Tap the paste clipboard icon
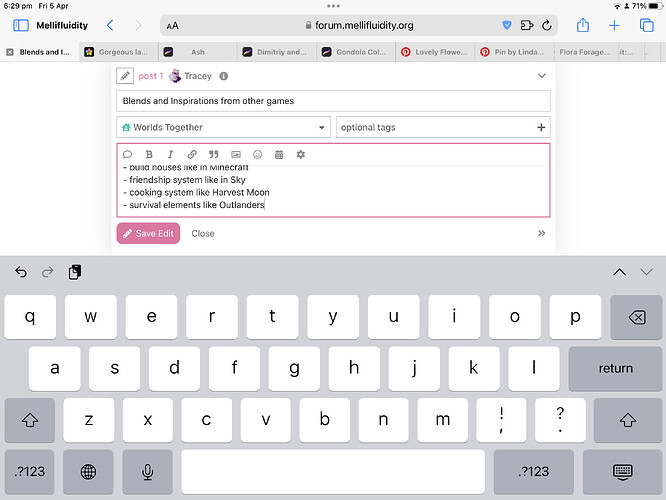The image size is (666, 500). pos(75,272)
